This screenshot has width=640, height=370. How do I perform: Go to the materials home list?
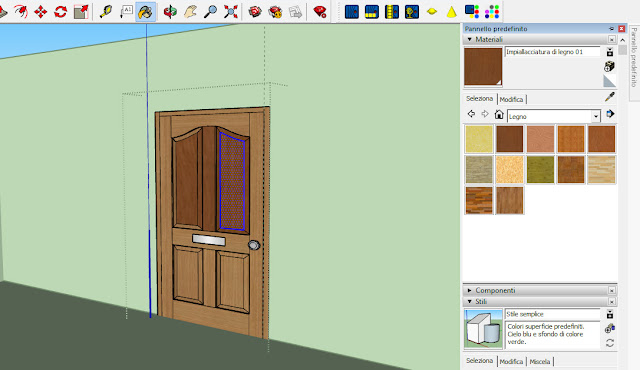click(x=499, y=114)
